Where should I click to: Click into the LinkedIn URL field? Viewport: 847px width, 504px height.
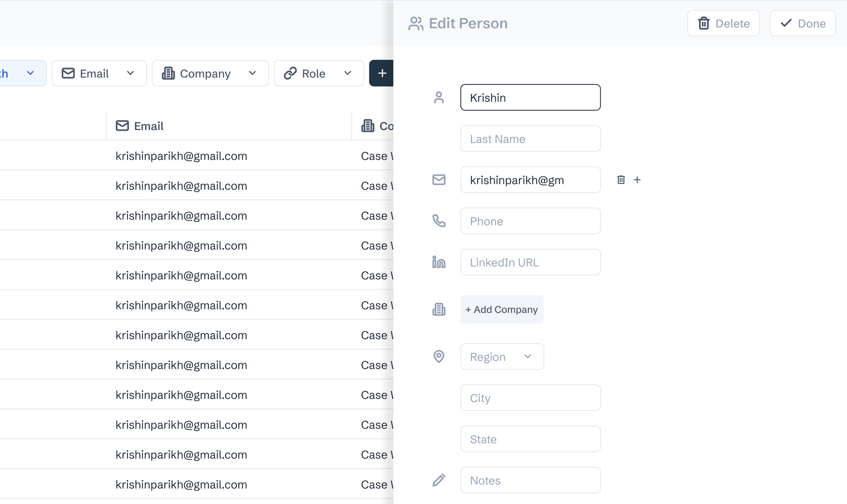[x=530, y=262]
